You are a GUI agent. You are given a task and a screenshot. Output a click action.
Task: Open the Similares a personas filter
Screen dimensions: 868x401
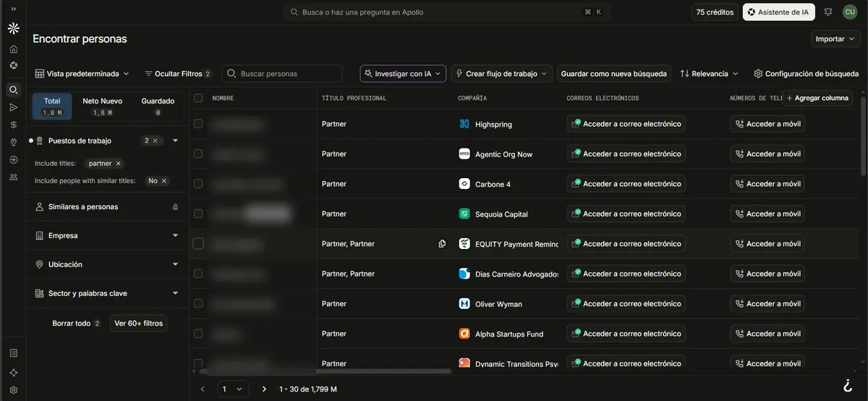[107, 206]
